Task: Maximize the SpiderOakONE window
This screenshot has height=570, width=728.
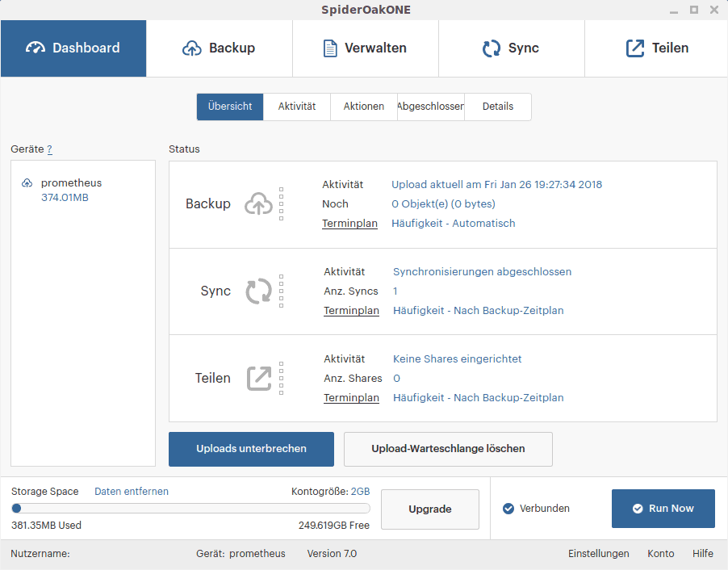Action: (693, 10)
